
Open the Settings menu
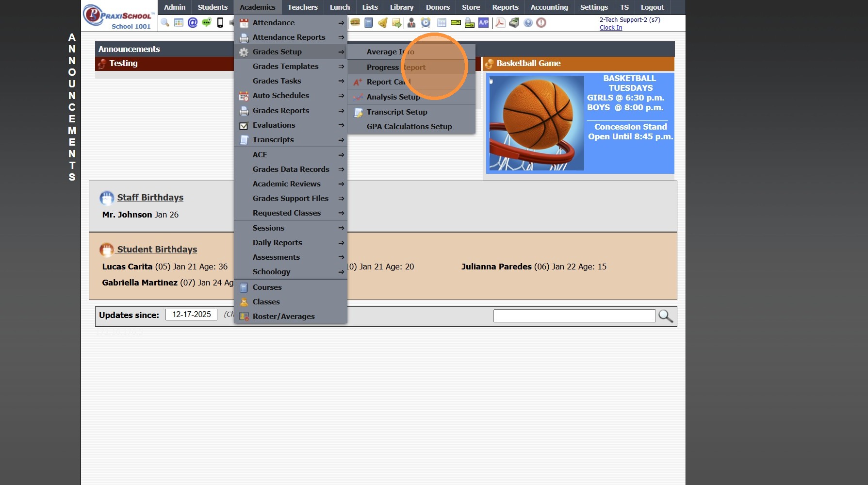point(594,7)
